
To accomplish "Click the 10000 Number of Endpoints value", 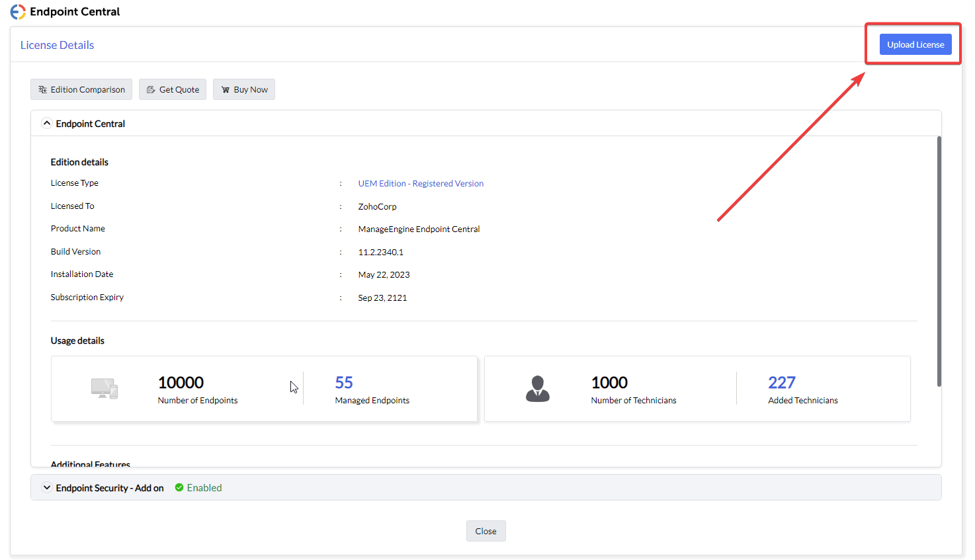I will (181, 383).
